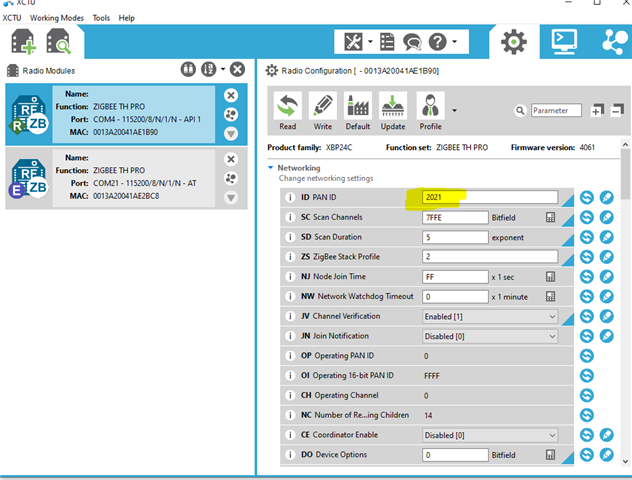The width and height of the screenshot is (632, 480).
Task: Switch to Configuration mode gear icon
Action: 514,42
